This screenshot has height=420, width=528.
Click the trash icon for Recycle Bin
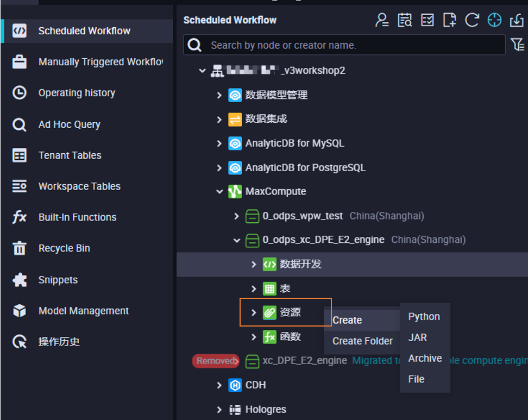click(x=19, y=248)
